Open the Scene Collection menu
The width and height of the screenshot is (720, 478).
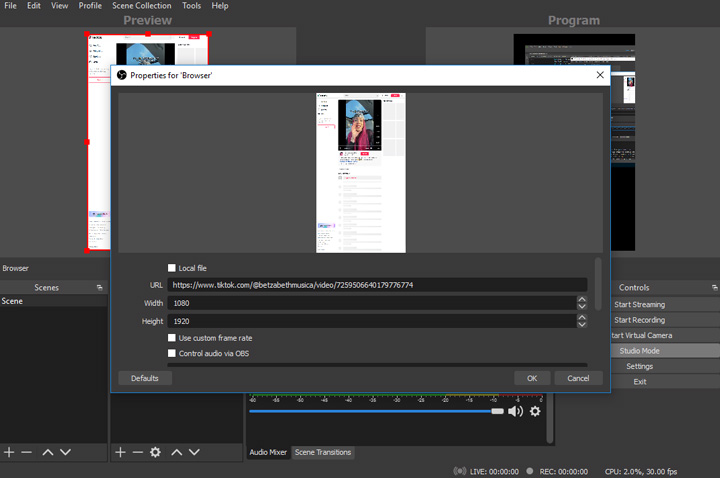(x=141, y=6)
